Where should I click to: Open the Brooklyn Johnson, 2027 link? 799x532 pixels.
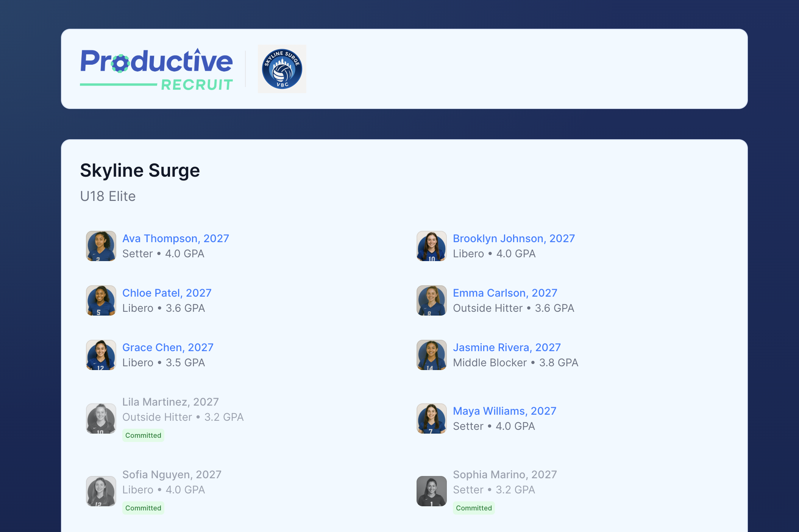click(513, 238)
